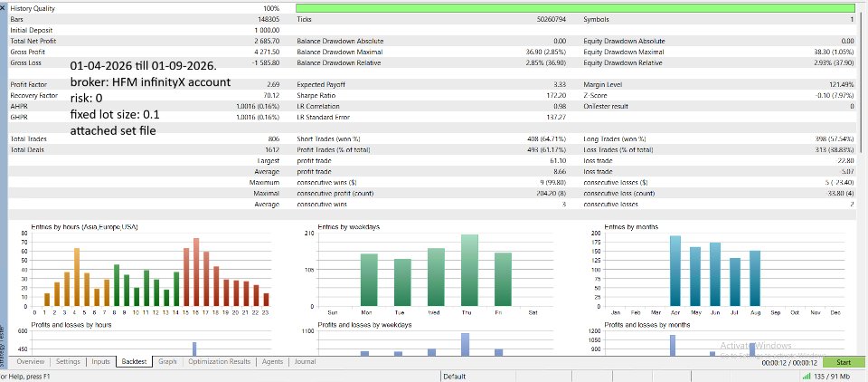Click the largest profit trade value 61.10
The image size is (868, 382).
[x=558, y=161]
